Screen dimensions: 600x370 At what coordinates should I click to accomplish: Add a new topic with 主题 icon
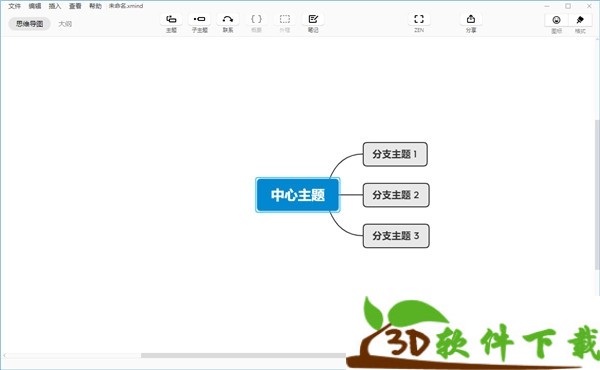point(171,19)
